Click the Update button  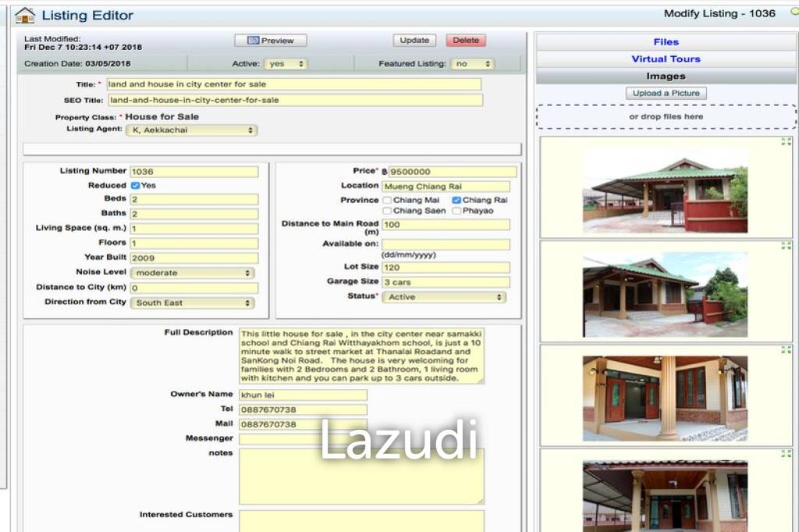[414, 41]
